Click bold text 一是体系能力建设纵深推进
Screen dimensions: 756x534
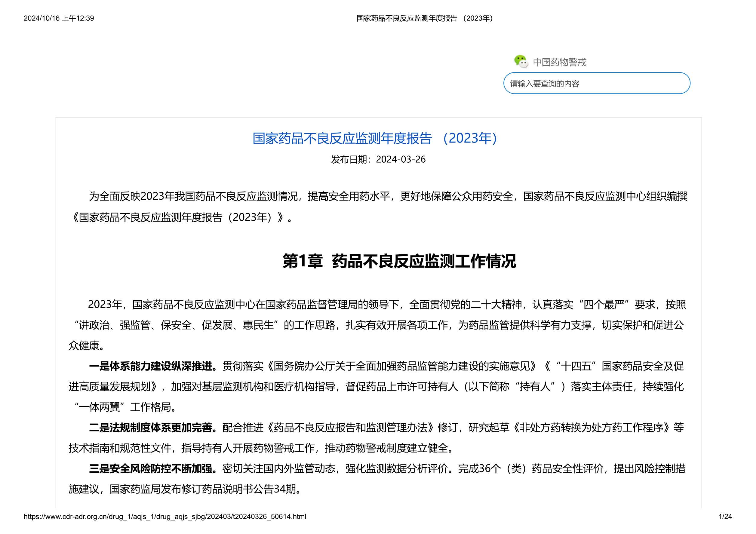[x=153, y=366]
